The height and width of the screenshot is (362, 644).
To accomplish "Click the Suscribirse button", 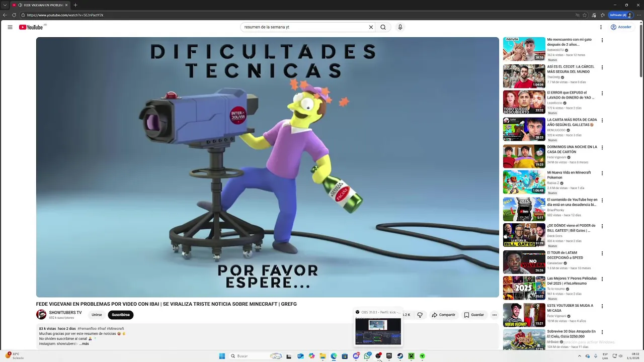I will [x=121, y=315].
